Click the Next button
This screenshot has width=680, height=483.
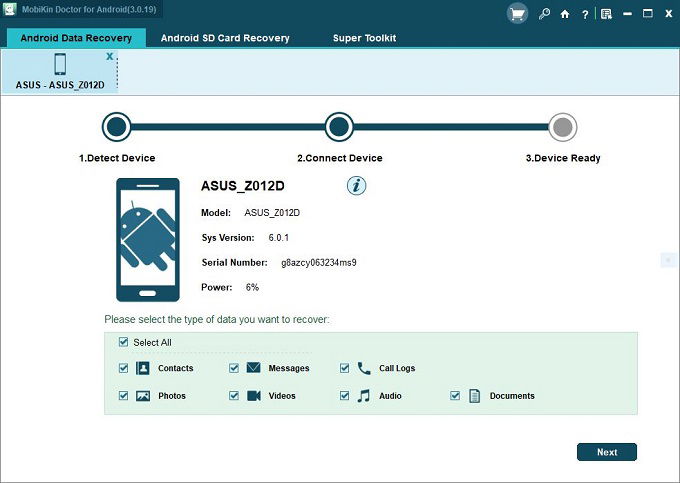(x=607, y=452)
